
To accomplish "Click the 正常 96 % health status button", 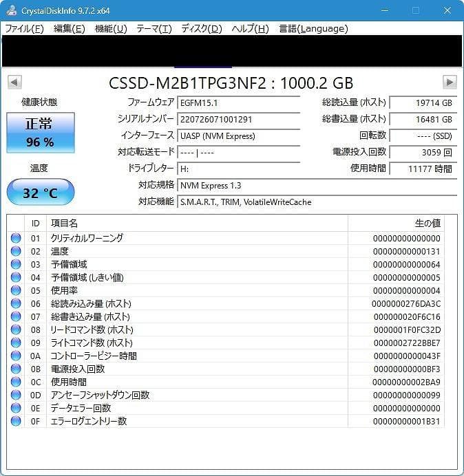I will (41, 133).
